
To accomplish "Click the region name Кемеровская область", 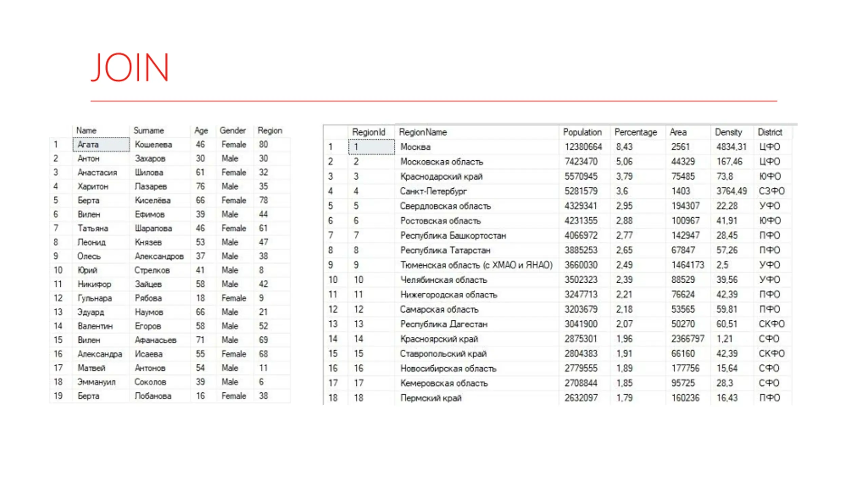I will pos(444,383).
